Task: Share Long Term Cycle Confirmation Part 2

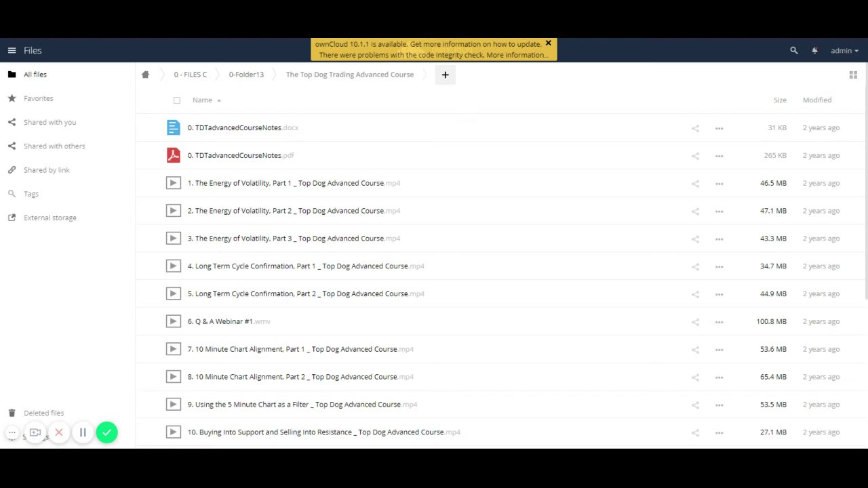Action: (695, 294)
